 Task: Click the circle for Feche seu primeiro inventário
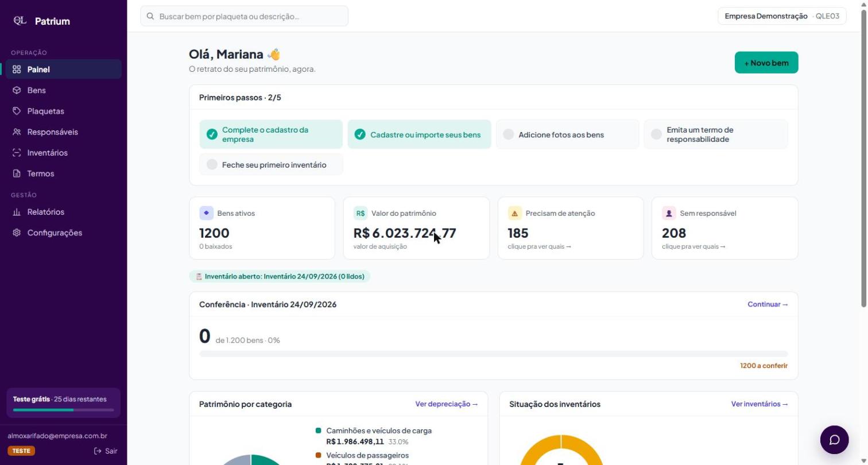pyautogui.click(x=212, y=165)
